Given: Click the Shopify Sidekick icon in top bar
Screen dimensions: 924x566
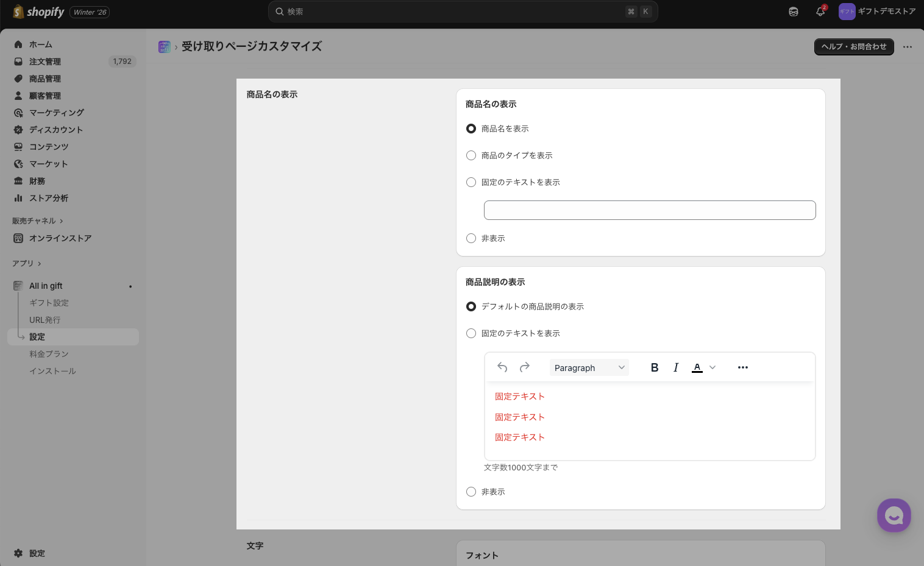Looking at the screenshot, I should coord(793,12).
